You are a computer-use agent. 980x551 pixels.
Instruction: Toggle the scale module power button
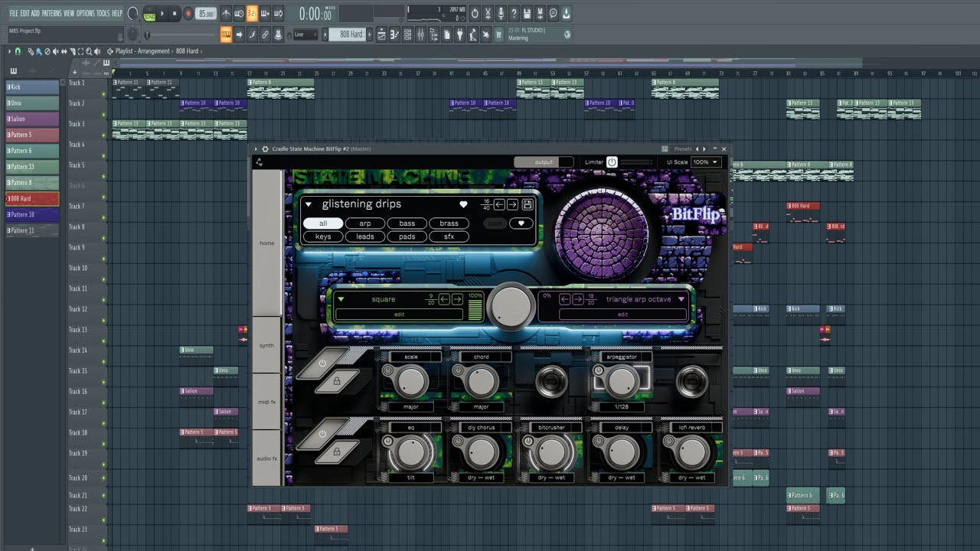388,370
